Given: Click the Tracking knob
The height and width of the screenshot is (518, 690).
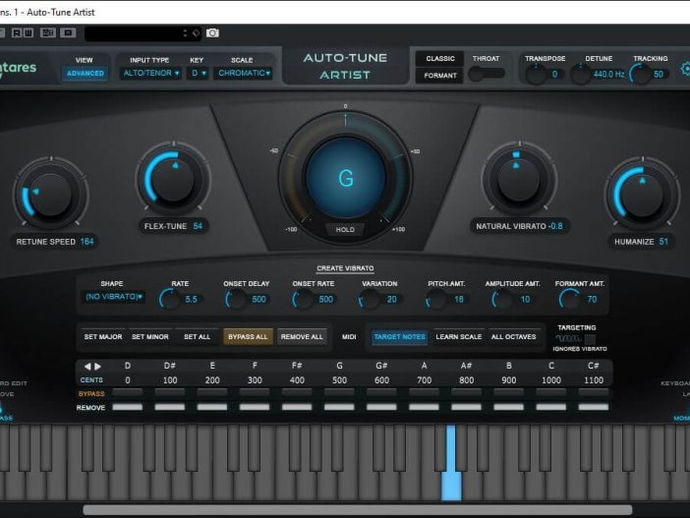Looking at the screenshot, I should click(639, 74).
